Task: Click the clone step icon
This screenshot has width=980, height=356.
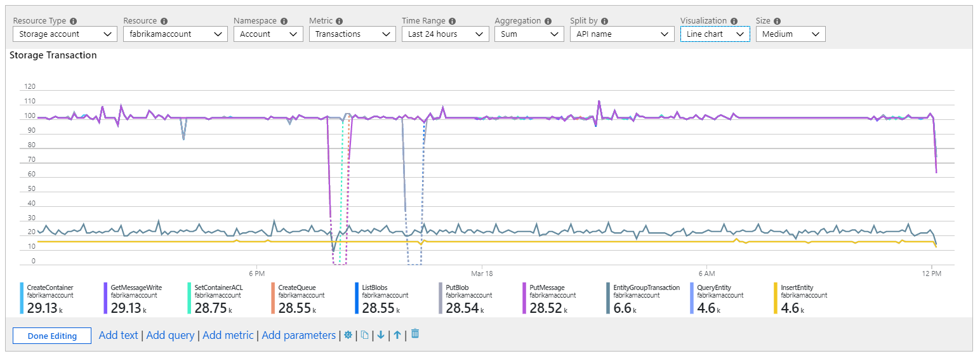Action: [364, 335]
